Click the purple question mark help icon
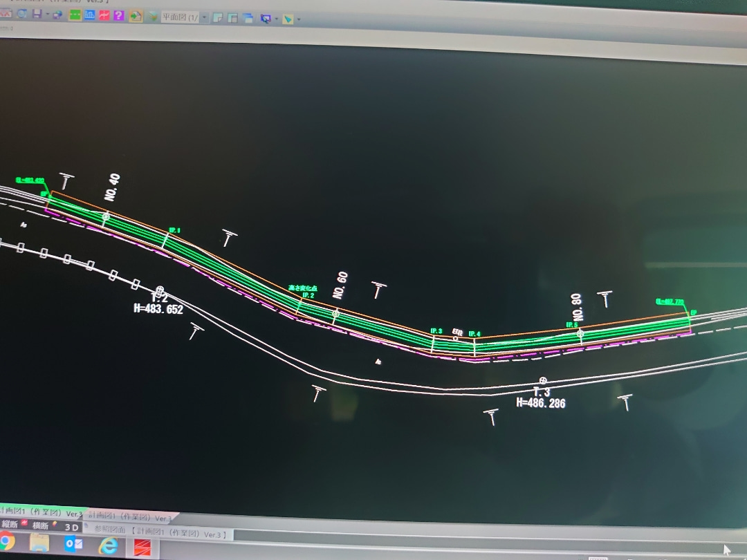Viewport: 747px width, 560px height. [x=119, y=16]
